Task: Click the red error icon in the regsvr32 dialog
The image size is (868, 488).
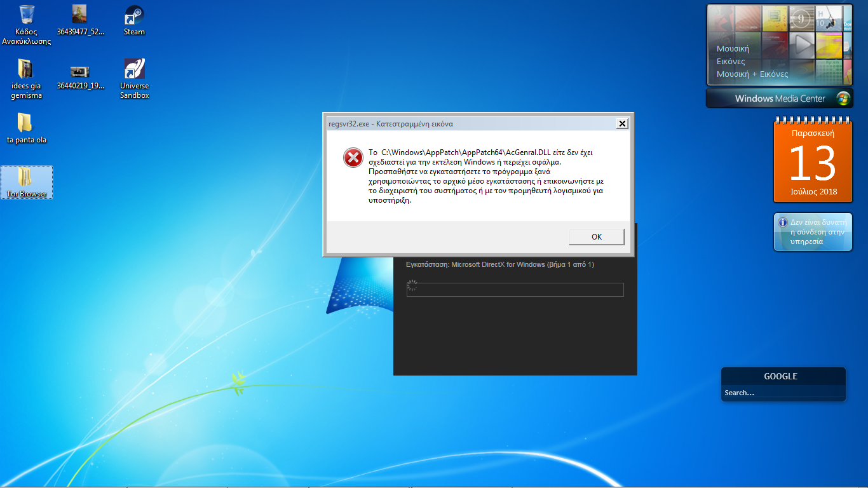Action: [x=353, y=158]
